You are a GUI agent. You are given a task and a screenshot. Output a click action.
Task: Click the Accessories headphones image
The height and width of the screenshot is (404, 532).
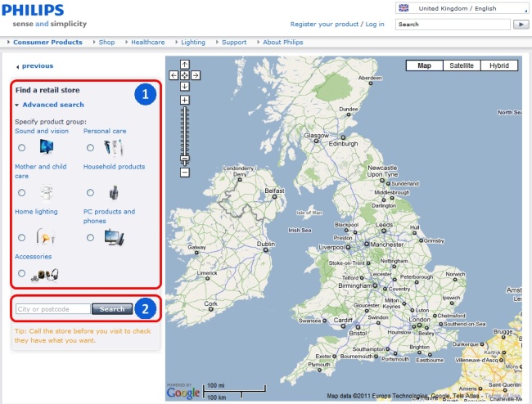tap(45, 276)
